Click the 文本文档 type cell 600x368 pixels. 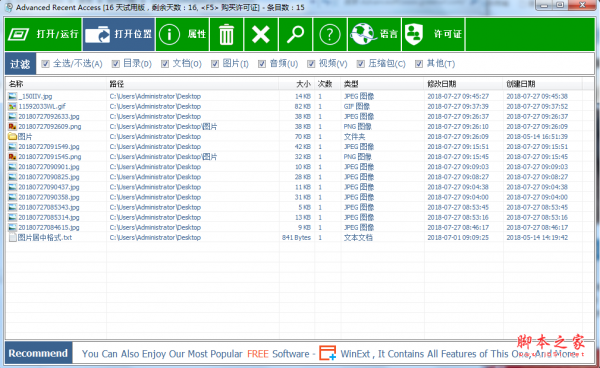(358, 238)
